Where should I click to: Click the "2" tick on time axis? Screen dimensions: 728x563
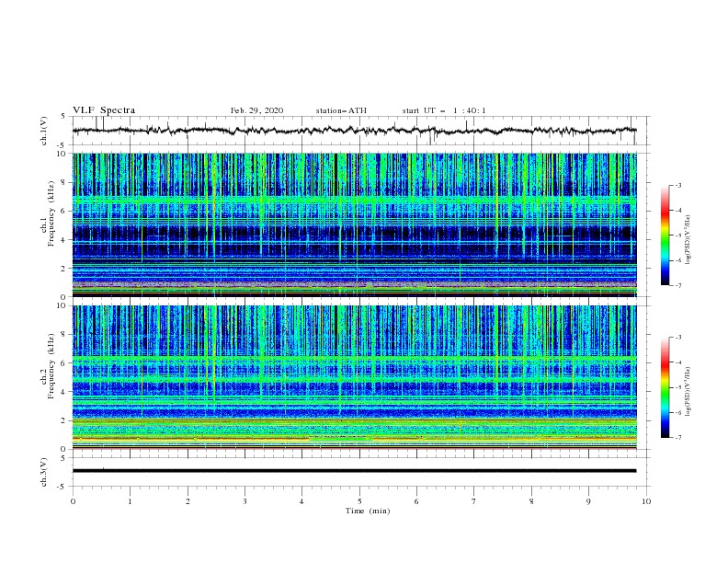click(x=188, y=501)
